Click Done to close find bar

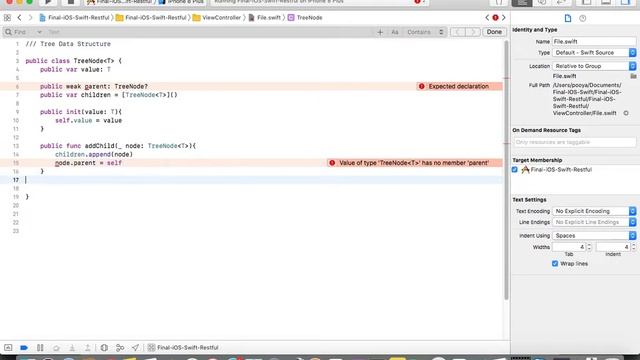click(494, 32)
